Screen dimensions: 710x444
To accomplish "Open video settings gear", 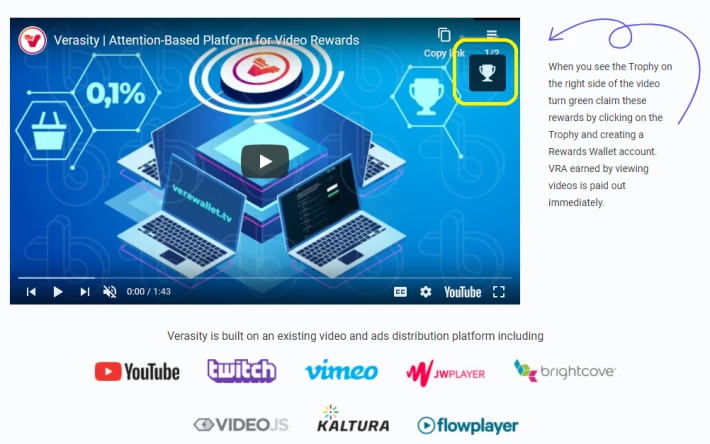I will click(x=426, y=292).
